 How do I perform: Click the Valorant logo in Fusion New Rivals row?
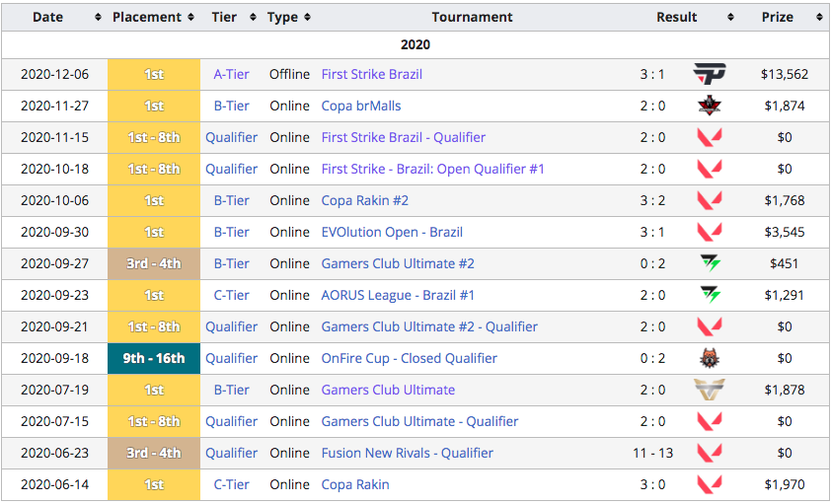(709, 453)
